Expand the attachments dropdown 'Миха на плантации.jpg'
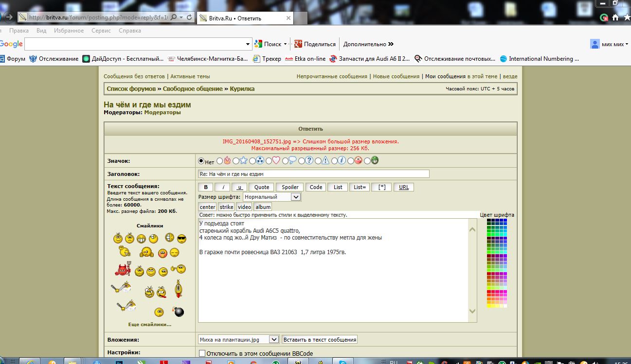This screenshot has width=631, height=364. tap(273, 340)
